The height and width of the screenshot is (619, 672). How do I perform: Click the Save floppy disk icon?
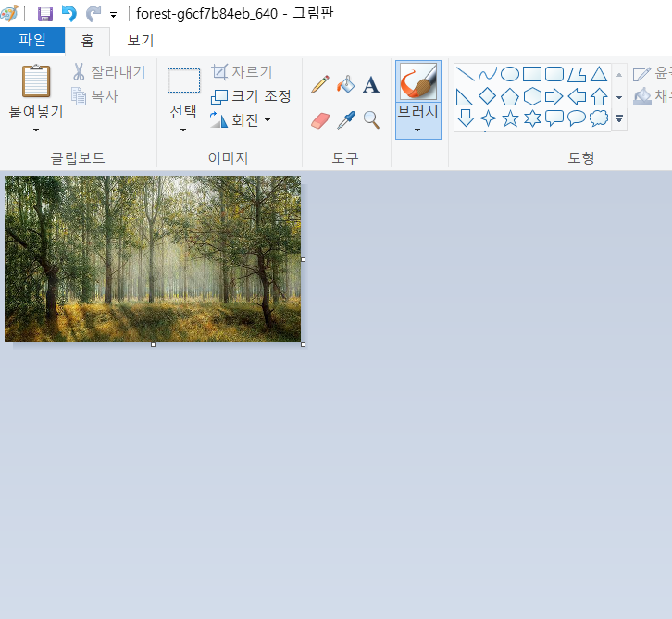click(45, 14)
